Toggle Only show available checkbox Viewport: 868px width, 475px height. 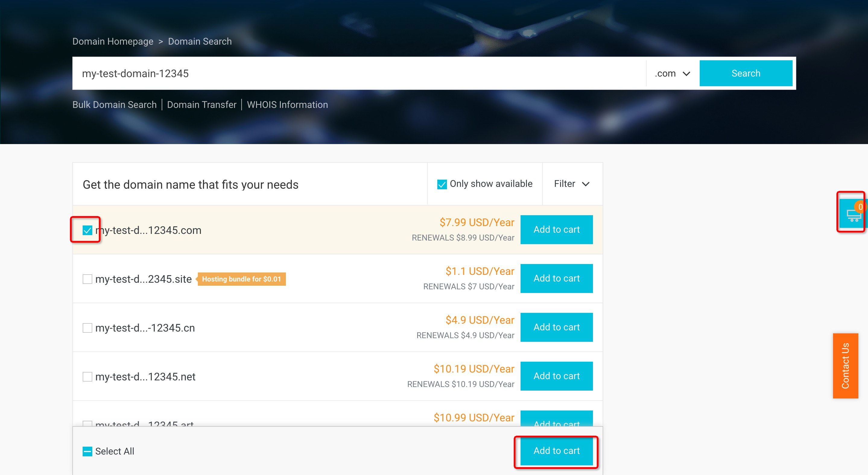[x=442, y=184]
